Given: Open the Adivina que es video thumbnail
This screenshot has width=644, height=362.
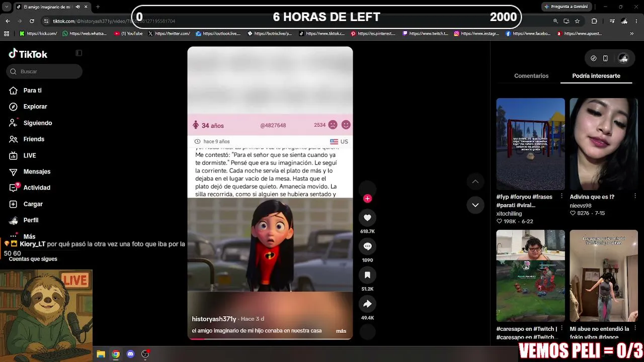Looking at the screenshot, I should click(x=603, y=144).
